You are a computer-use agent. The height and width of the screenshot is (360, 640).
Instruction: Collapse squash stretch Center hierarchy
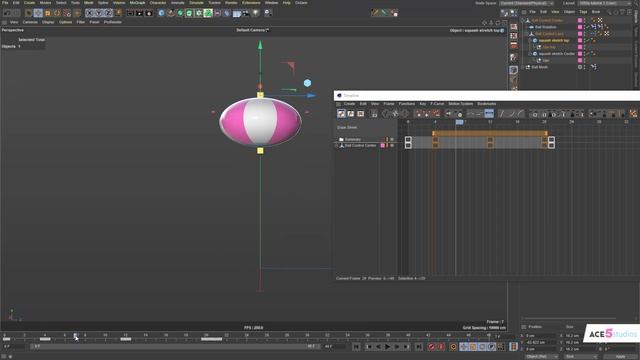click(x=530, y=54)
